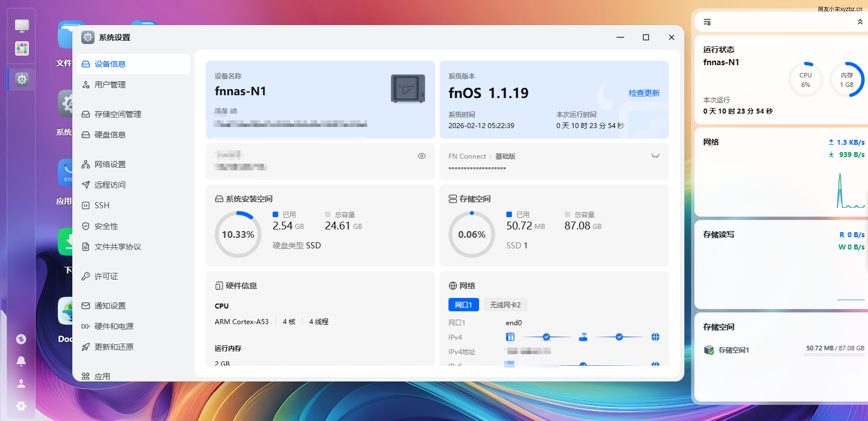This screenshot has height=421, width=868.
Task: Collapse the right monitoring panel with double chevron
Action: (x=860, y=22)
